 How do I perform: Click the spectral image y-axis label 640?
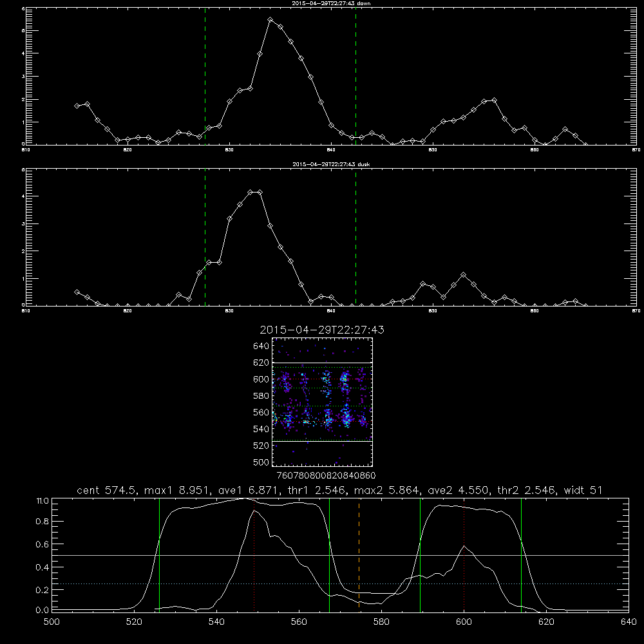(261, 346)
